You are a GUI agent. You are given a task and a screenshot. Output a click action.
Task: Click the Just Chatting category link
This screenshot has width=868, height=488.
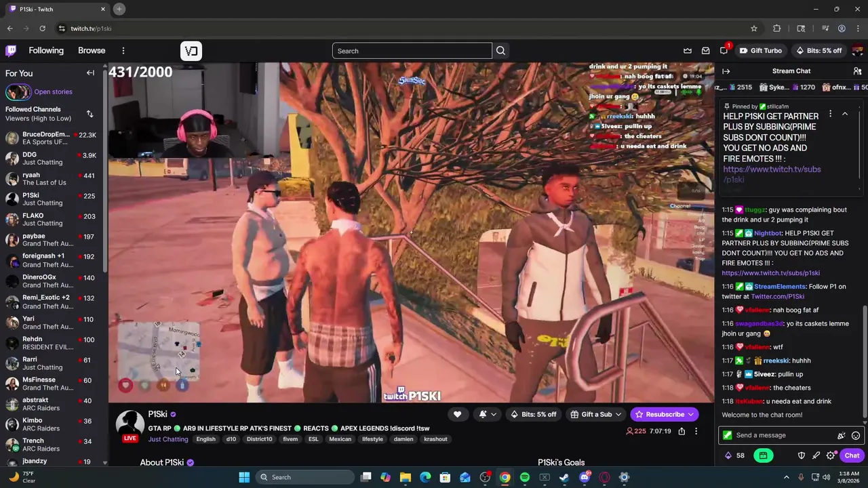tap(168, 439)
